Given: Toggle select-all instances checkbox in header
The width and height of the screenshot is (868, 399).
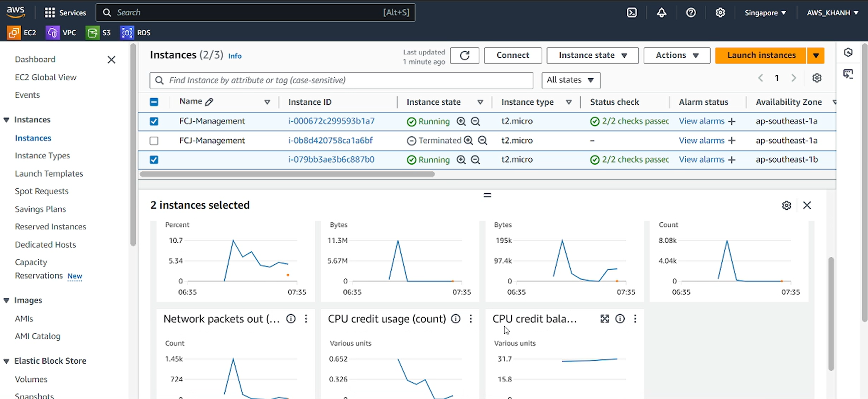Looking at the screenshot, I should [154, 102].
